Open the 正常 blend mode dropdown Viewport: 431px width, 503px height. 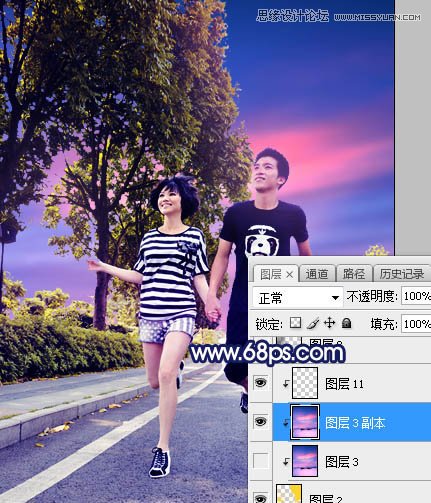pyautogui.click(x=298, y=297)
